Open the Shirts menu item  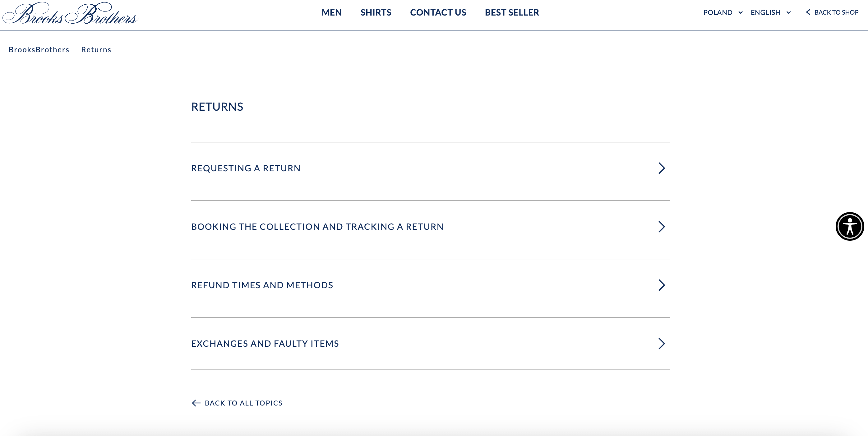[x=376, y=12]
